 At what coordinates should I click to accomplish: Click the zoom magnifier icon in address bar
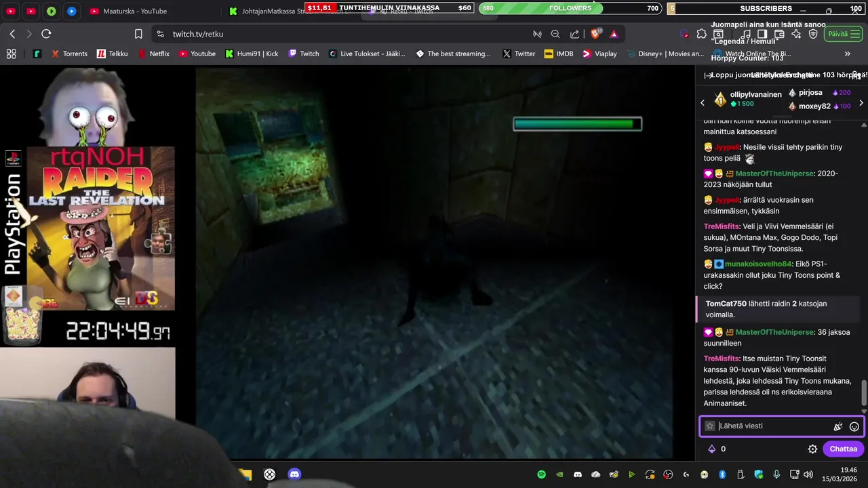(x=555, y=34)
